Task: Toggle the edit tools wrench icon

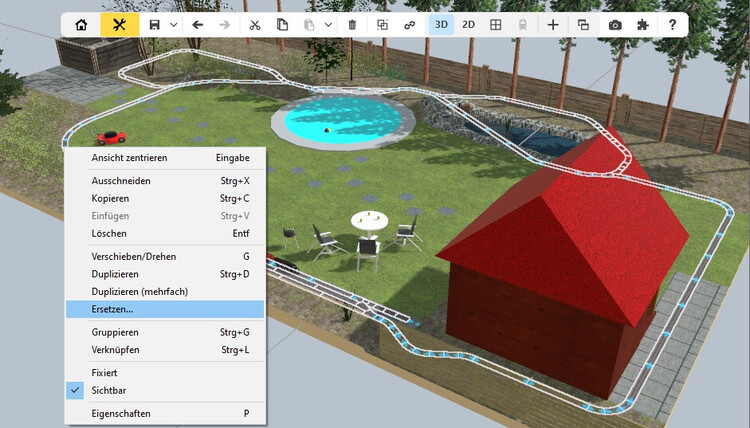Action: pyautogui.click(x=120, y=25)
